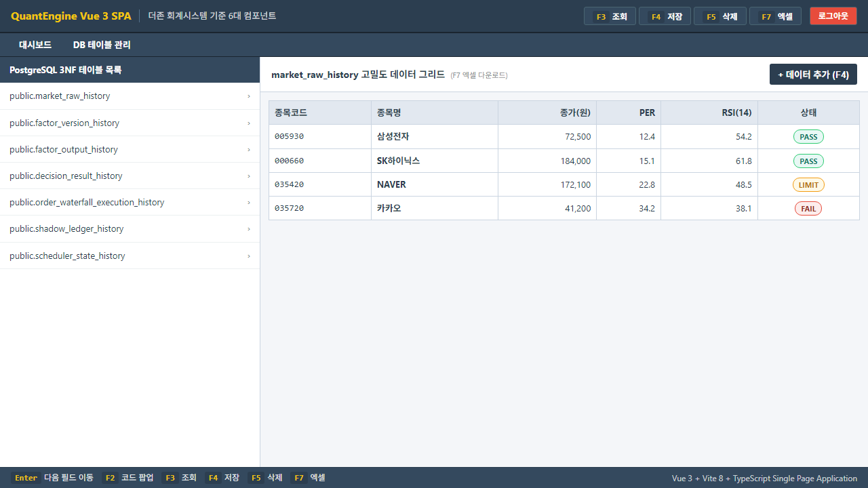The image size is (868, 488).
Task: Click the F7 엑셀 button in header
Action: point(775,16)
